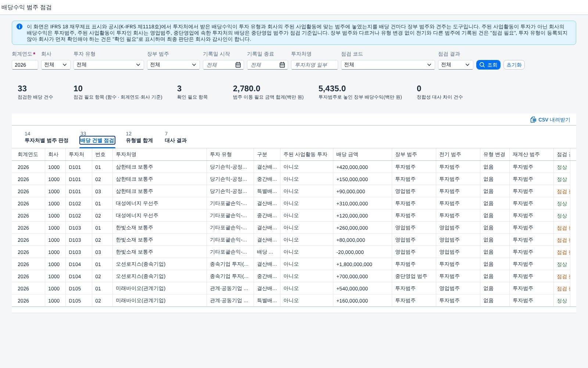Switch to the 유형별 합계 tab
The height and width of the screenshot is (368, 588).
coord(139,140)
